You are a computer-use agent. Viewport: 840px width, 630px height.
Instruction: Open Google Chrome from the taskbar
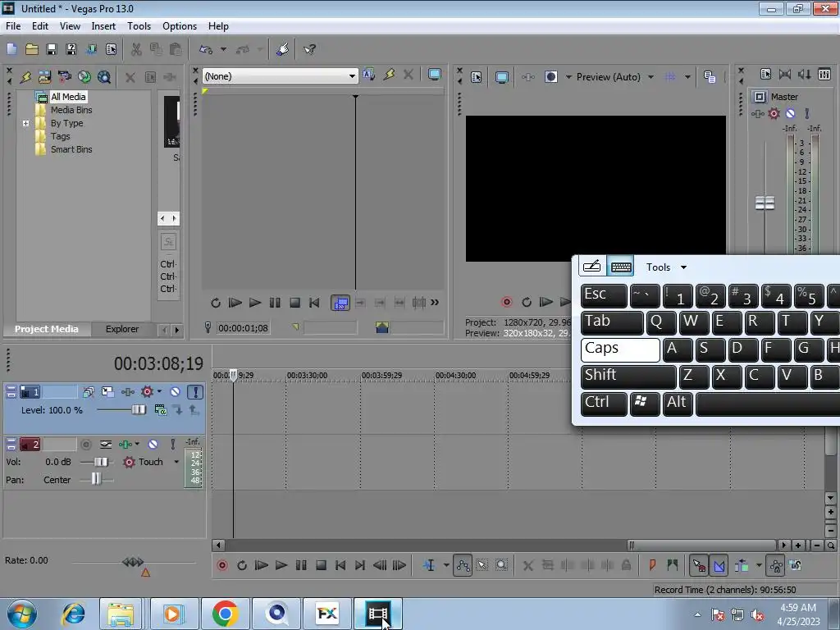point(225,614)
